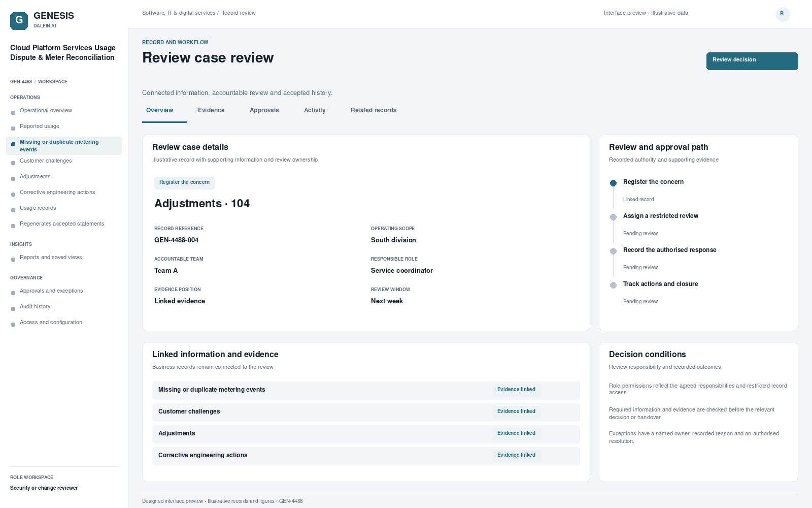Click the South division operating scope value
This screenshot has width=812, height=508.
tap(393, 240)
